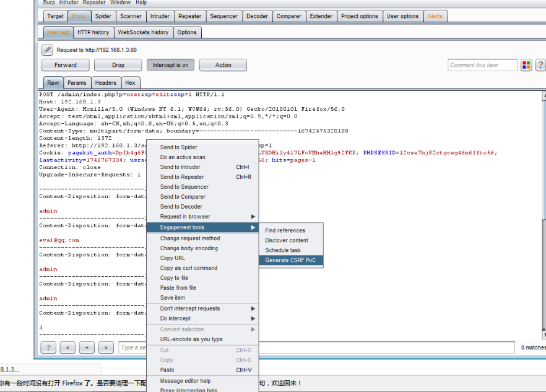
Task: Select Paste from context menu
Action: pos(202,370)
